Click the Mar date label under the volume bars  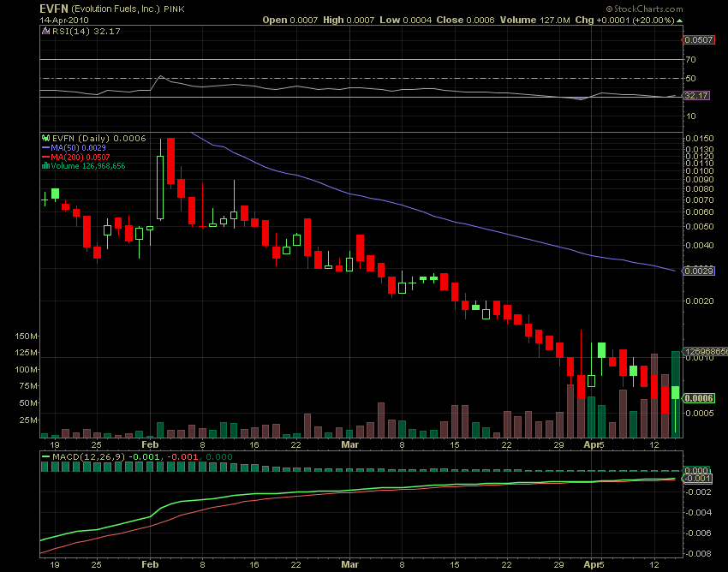(x=349, y=444)
